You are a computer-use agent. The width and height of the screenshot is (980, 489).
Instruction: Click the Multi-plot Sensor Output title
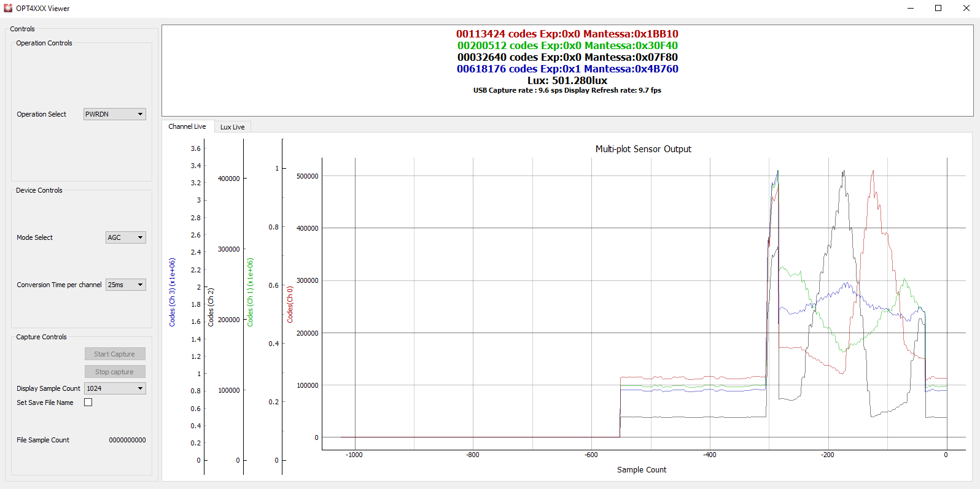tap(643, 149)
